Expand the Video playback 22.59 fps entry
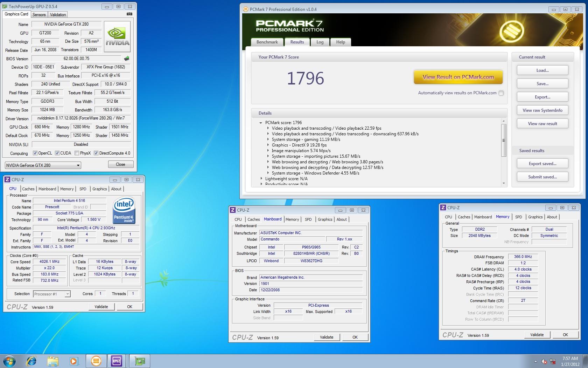This screenshot has height=368, width=588. [268, 128]
